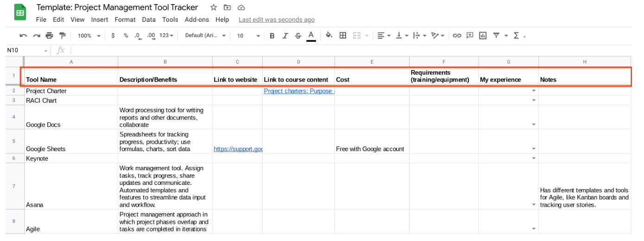Open text rotation dropdown
This screenshot has width=644, height=241.
point(438,36)
